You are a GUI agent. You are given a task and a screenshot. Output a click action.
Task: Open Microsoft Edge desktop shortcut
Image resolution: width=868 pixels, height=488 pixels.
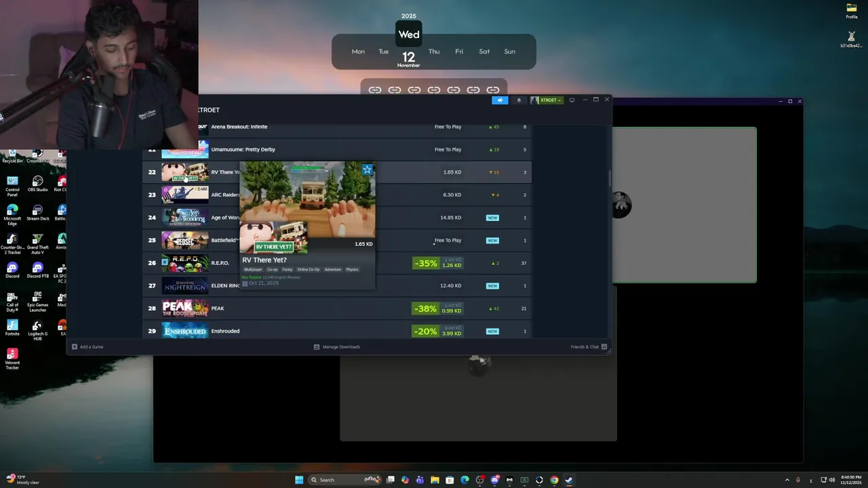pyautogui.click(x=12, y=215)
